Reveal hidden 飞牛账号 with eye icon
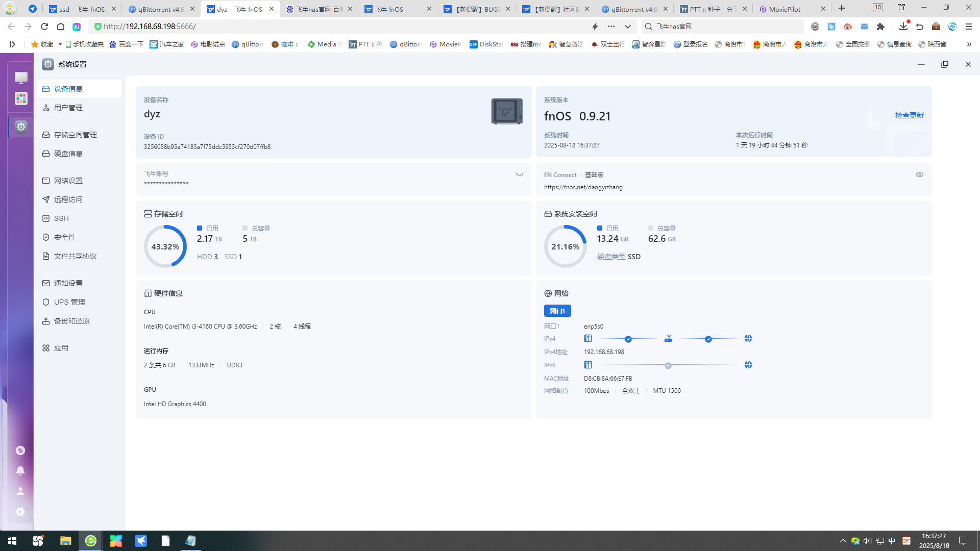 click(x=519, y=174)
